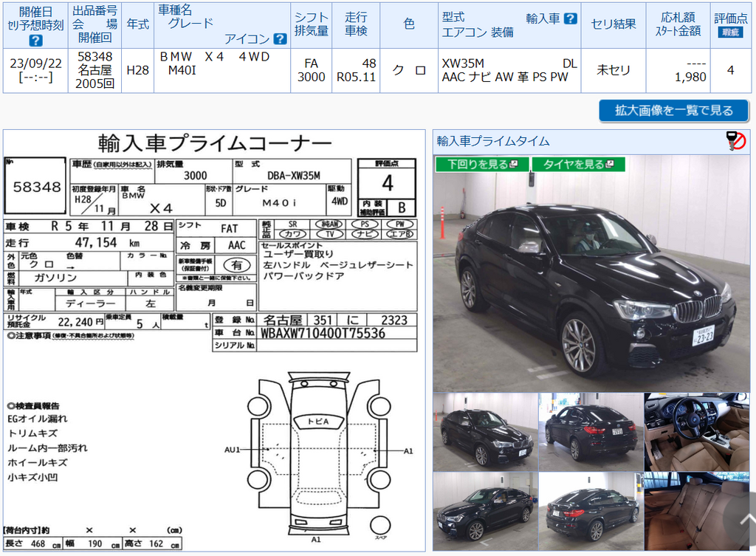Click the help icon next to 輸入車
Image resolution: width=756 pixels, height=556 pixels.
[571, 18]
